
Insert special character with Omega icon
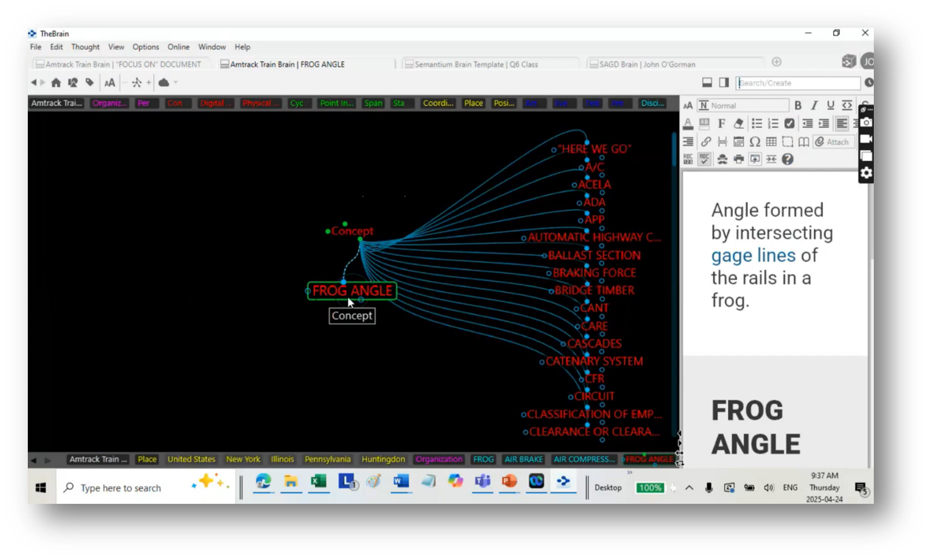click(755, 142)
